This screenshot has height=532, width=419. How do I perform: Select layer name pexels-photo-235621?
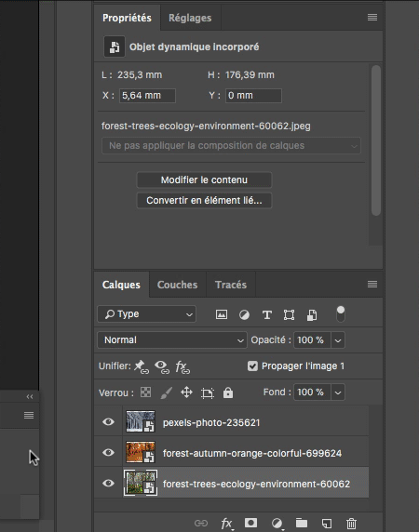tap(211, 423)
